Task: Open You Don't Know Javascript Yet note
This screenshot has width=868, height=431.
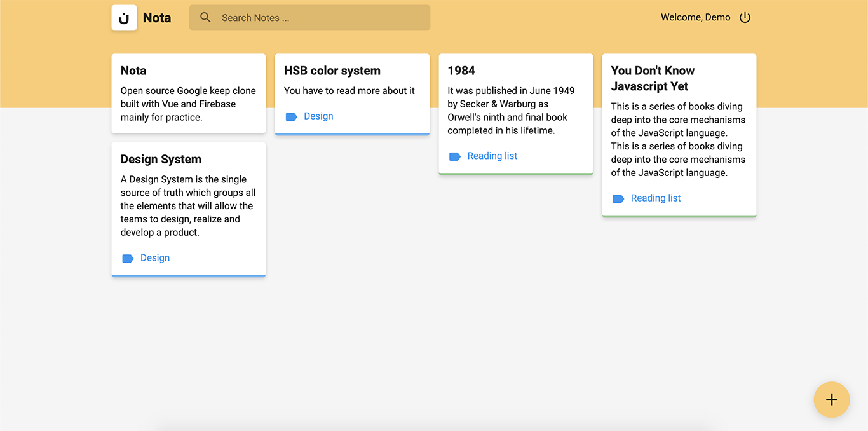Action: pyautogui.click(x=679, y=135)
